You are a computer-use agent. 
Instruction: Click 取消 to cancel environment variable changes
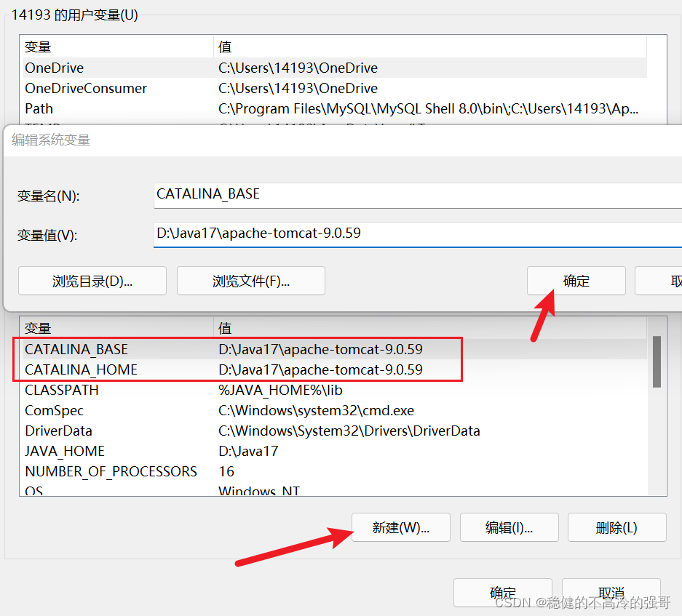point(611,592)
